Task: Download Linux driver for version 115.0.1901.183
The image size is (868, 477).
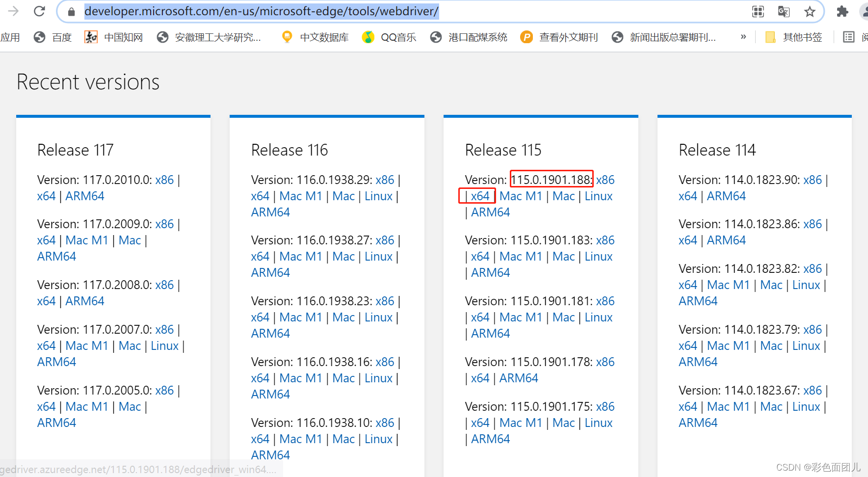Action: [598, 257]
